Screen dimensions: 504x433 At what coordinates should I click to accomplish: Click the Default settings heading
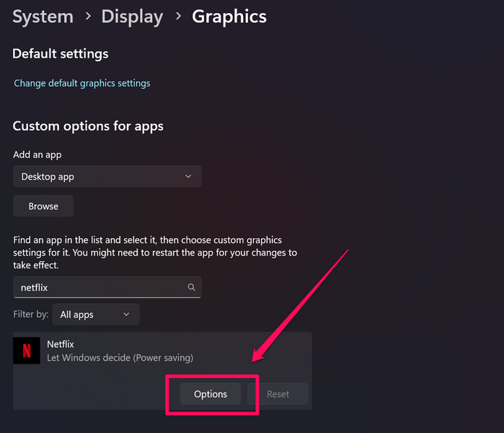[61, 53]
